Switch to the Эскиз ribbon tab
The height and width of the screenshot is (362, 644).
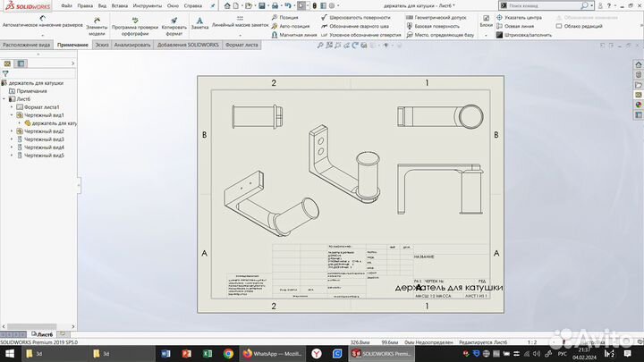click(102, 44)
